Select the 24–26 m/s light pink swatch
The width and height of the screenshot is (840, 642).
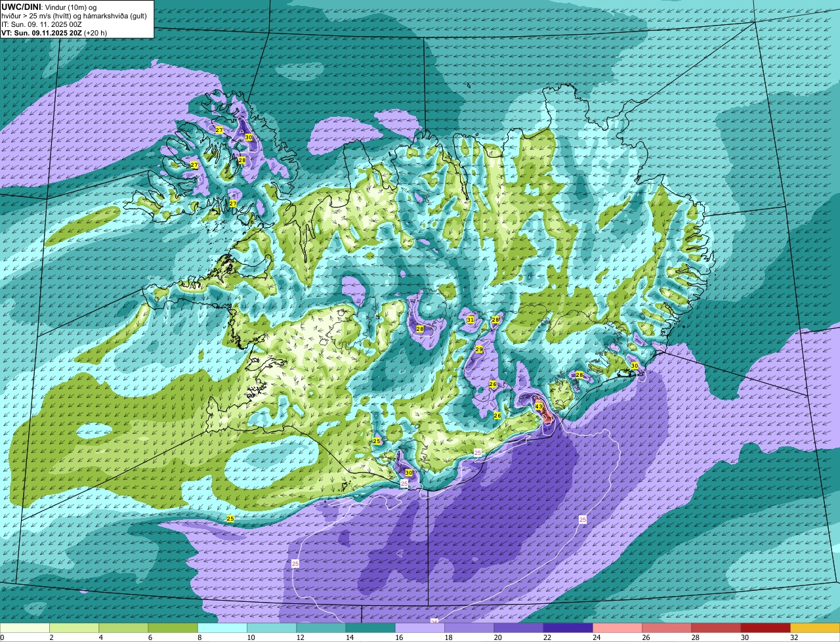[618, 628]
